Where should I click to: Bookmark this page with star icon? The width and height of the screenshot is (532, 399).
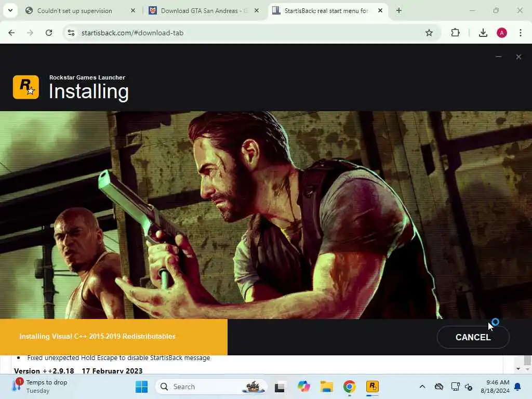(429, 33)
